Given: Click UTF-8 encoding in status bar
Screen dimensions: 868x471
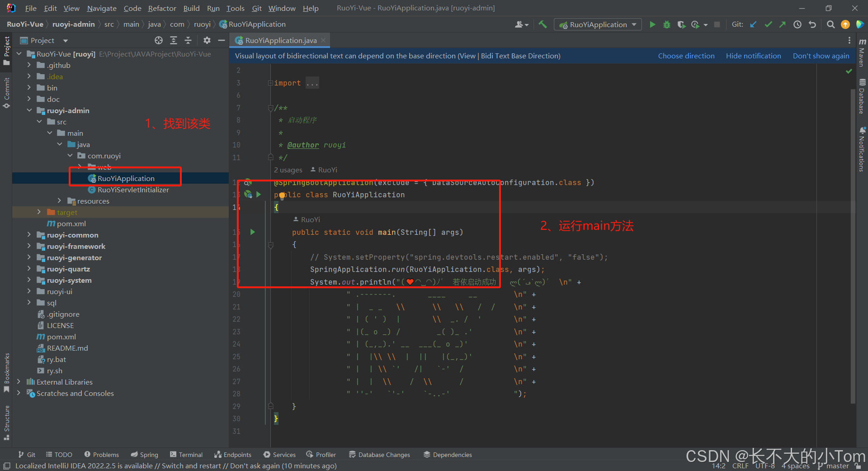Looking at the screenshot, I should (765, 466).
